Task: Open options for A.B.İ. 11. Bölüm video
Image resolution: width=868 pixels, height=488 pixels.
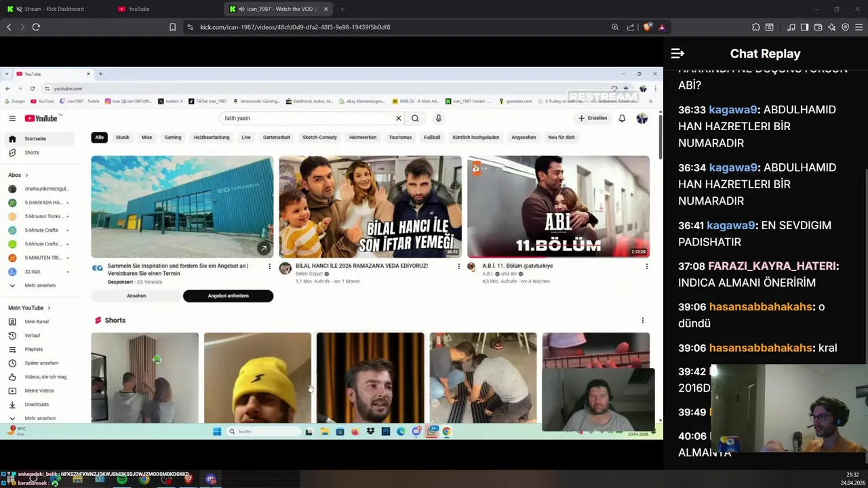Action: (x=646, y=266)
